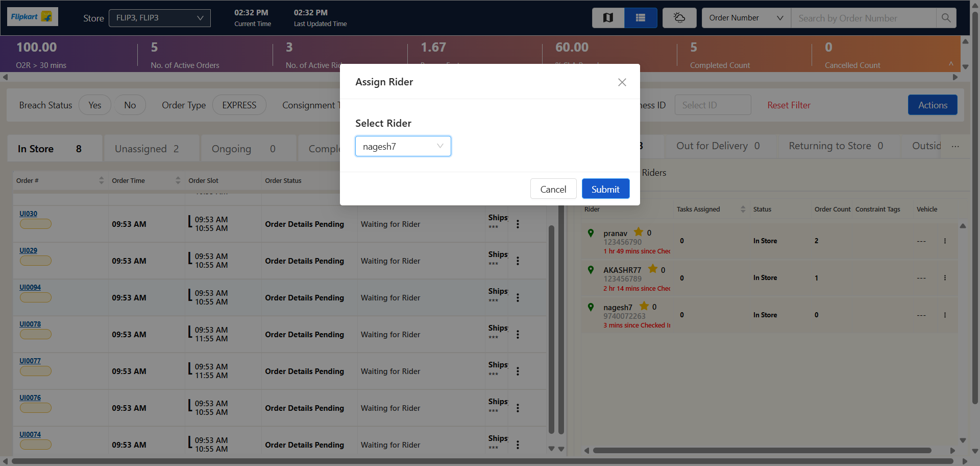Cancel the Assign Rider dialog
The image size is (980, 466).
[x=553, y=189]
